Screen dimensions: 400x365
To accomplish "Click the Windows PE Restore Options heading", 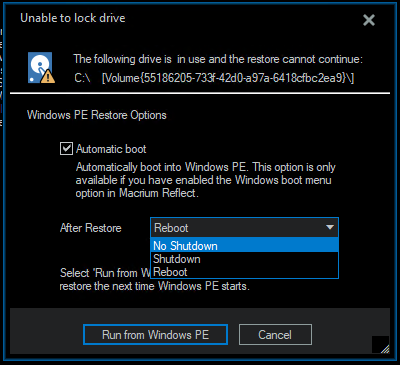I will tap(97, 115).
